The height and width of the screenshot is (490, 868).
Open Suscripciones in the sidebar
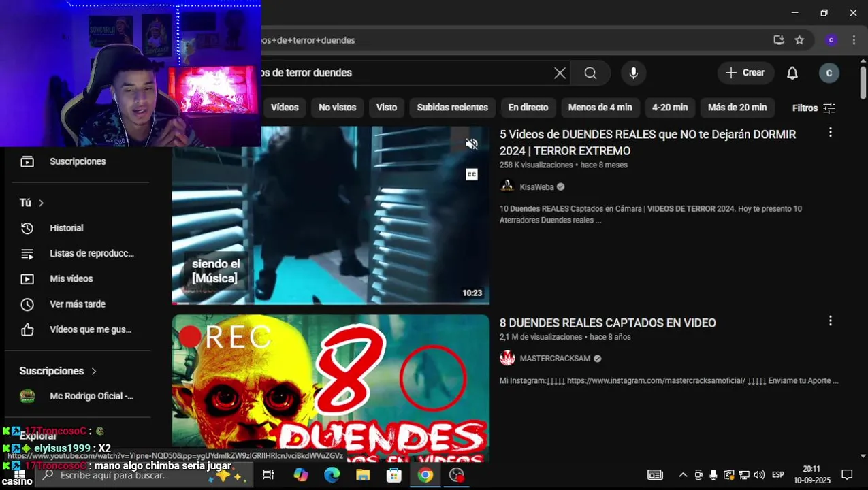pos(78,161)
